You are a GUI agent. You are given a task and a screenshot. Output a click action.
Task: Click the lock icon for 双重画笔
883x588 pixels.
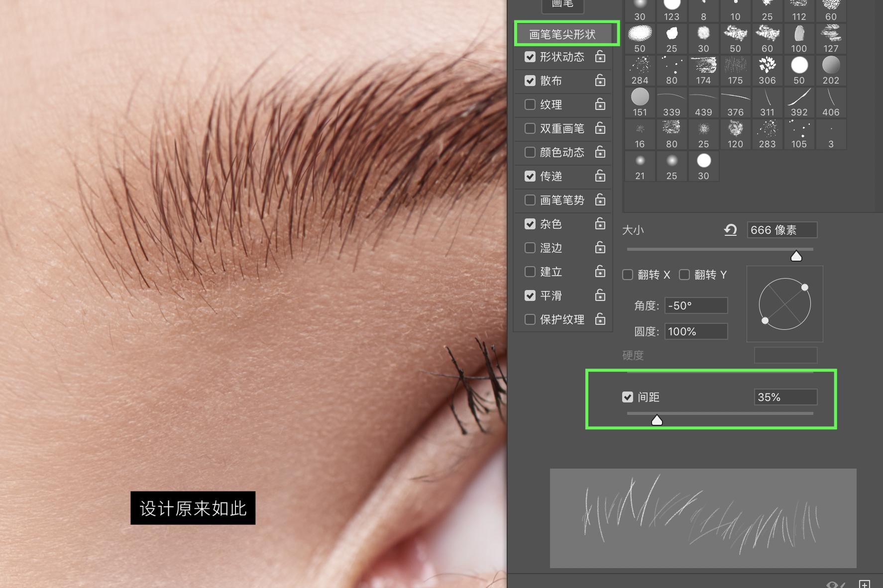click(600, 128)
